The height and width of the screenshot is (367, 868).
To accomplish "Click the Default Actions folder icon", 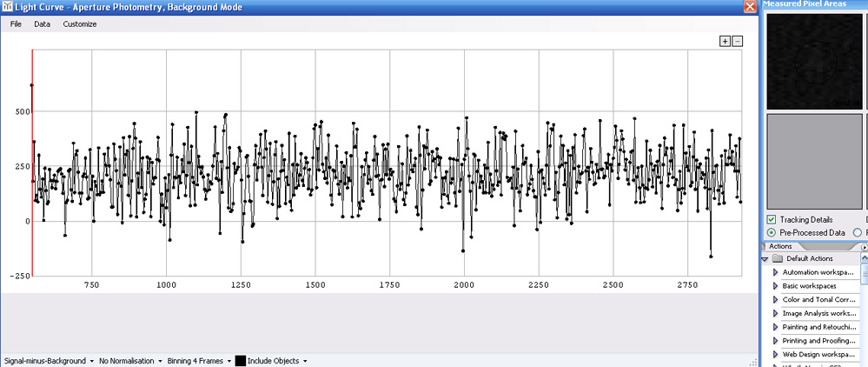I will tap(778, 259).
